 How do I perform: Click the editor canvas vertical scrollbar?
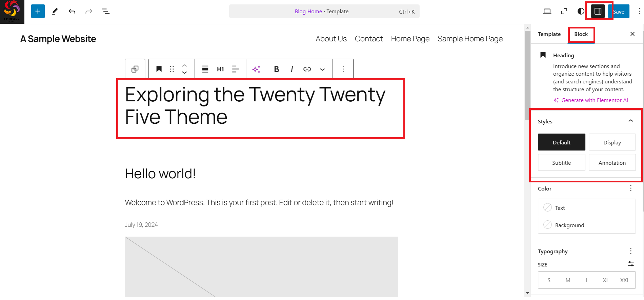527,75
